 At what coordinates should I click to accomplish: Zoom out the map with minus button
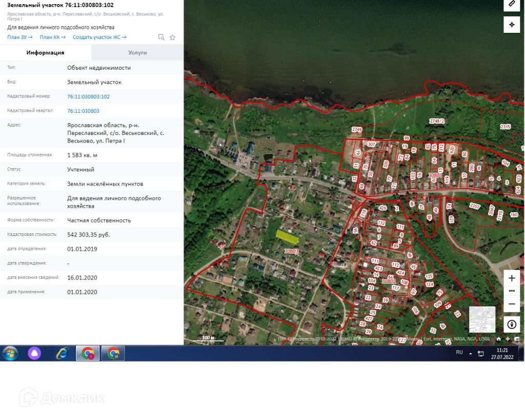(512, 304)
